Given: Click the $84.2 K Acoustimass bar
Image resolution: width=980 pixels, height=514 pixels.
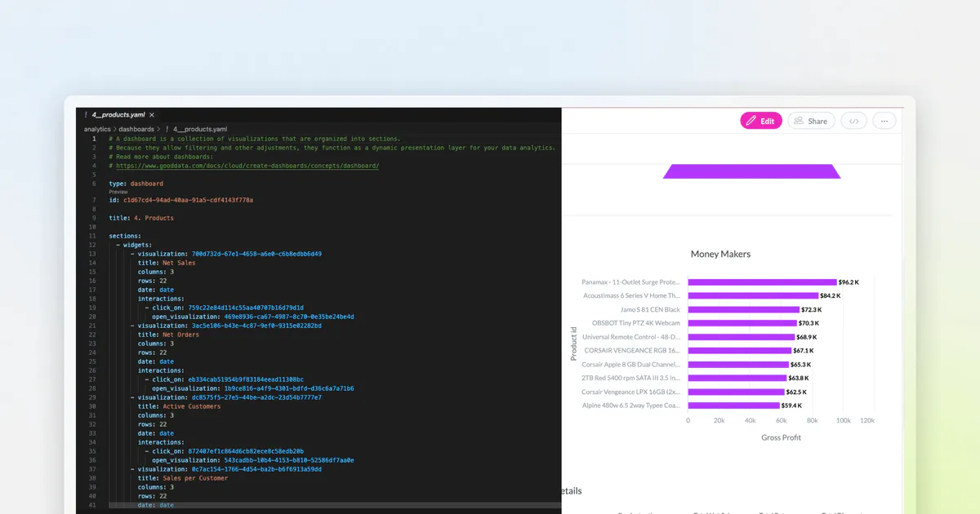Looking at the screenshot, I should 753,296.
